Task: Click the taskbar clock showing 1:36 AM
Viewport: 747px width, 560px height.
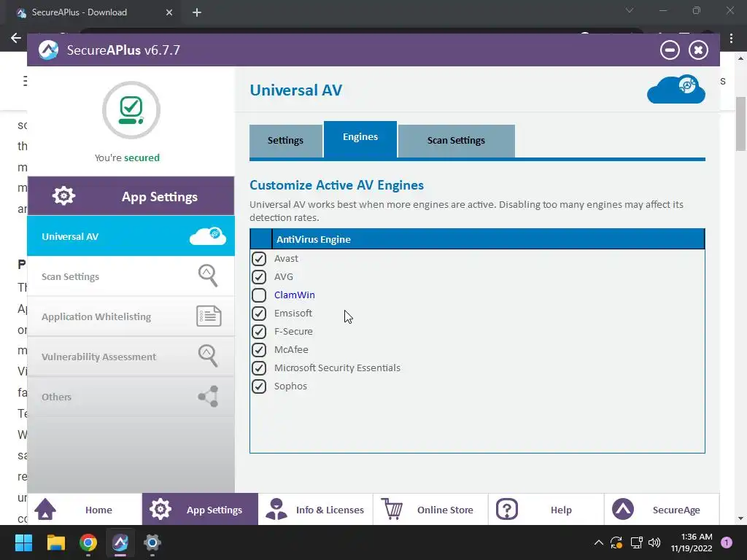Action: pyautogui.click(x=692, y=542)
